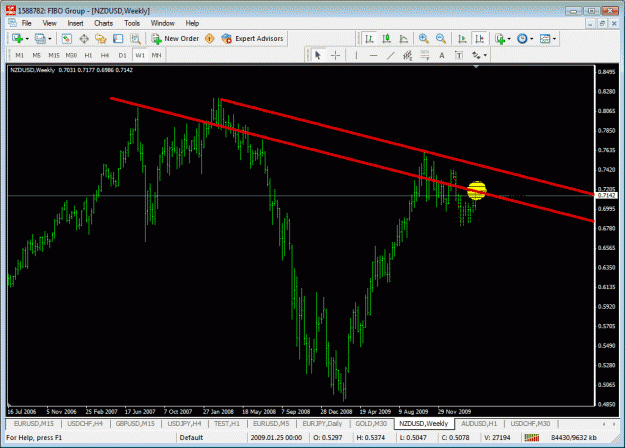Toggle the Navigator folder-star icon
Image resolution: width=625 pixels, height=448 pixels.
click(x=101, y=39)
